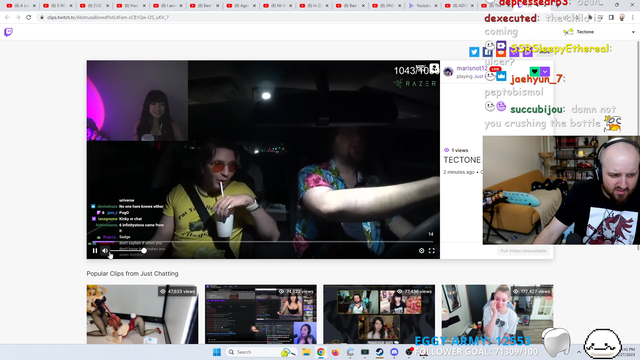Viewport: 640px width, 360px height.
Task: Enter fullscreen mode on the clip
Action: coord(431,251)
